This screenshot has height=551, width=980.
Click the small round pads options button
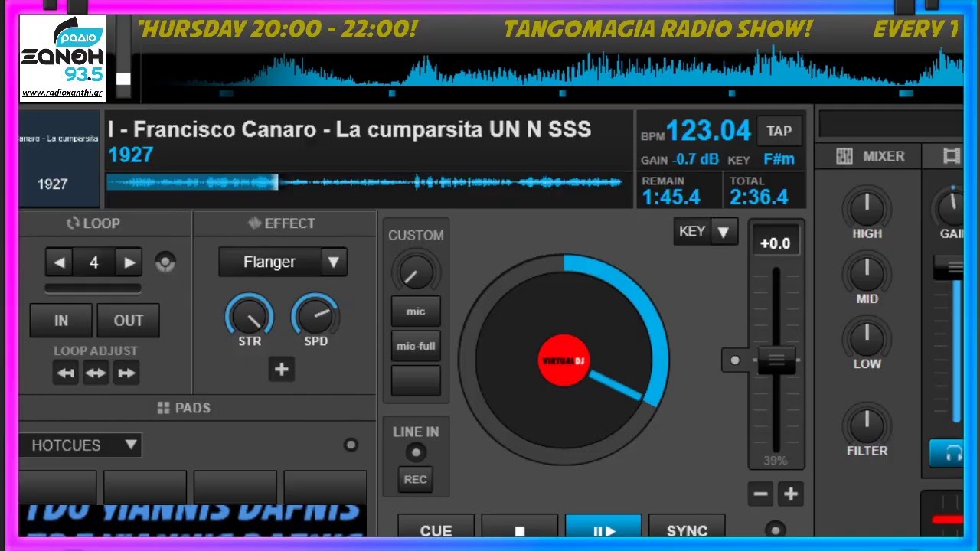click(x=351, y=445)
